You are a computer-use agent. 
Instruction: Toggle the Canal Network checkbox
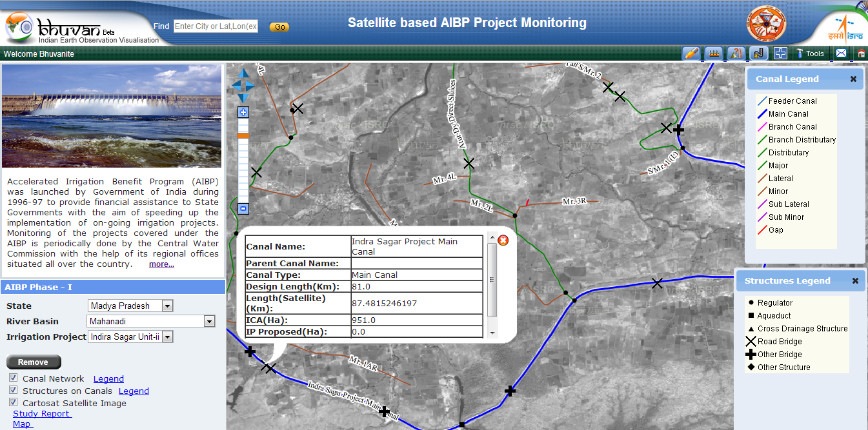[13, 378]
